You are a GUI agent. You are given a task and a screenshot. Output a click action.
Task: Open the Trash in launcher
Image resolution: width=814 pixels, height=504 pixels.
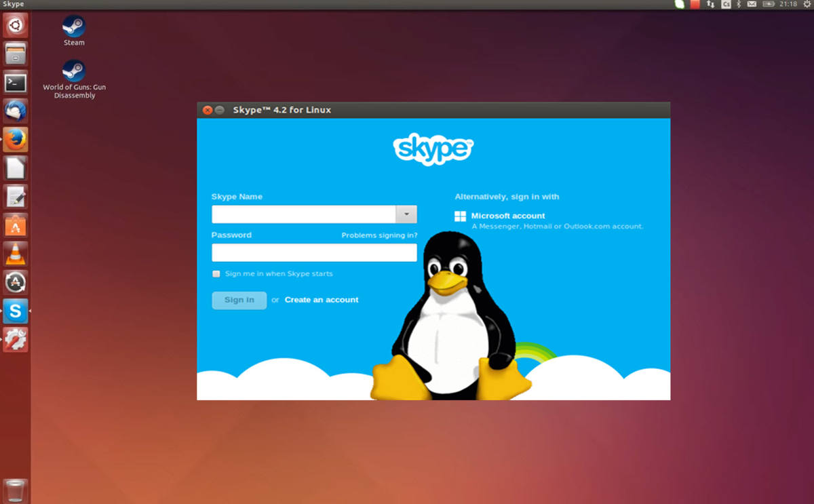tap(15, 490)
